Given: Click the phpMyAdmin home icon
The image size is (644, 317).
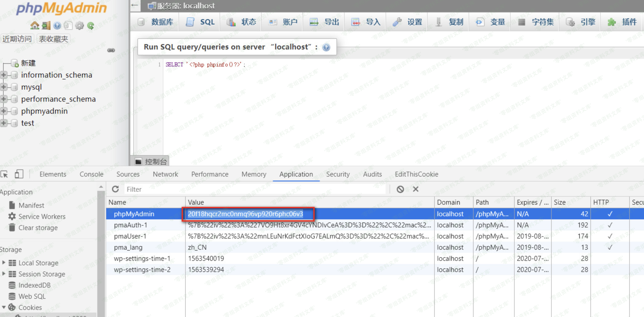Looking at the screenshot, I should coord(35,25).
